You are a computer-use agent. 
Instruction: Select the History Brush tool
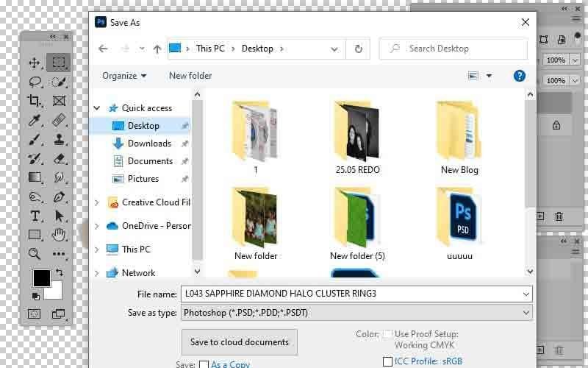pyautogui.click(x=35, y=158)
